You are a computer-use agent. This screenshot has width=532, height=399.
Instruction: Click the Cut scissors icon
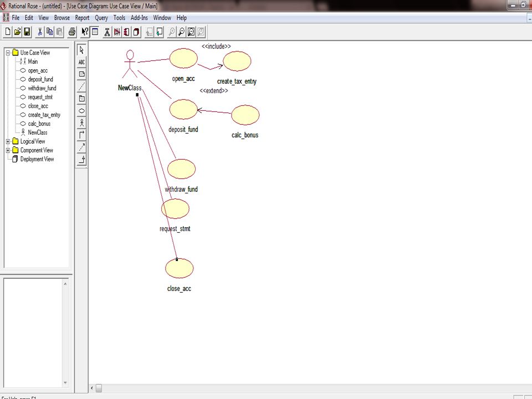pyautogui.click(x=40, y=32)
